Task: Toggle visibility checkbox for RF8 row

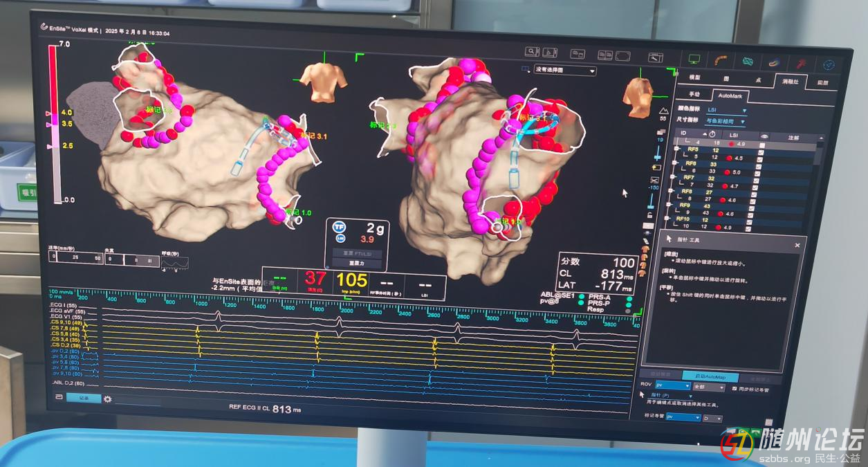Action: pyautogui.click(x=754, y=194)
